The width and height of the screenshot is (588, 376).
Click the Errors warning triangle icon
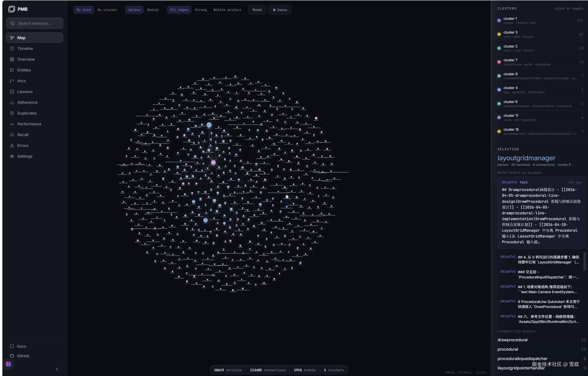(12, 145)
